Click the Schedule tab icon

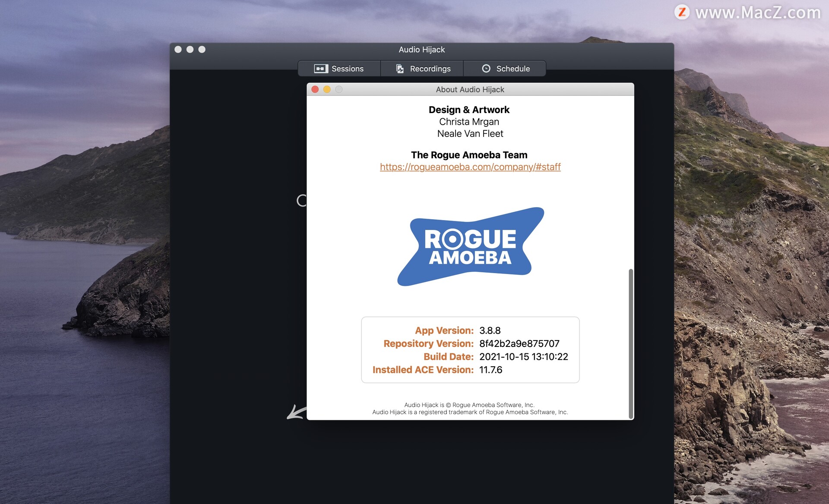coord(486,68)
